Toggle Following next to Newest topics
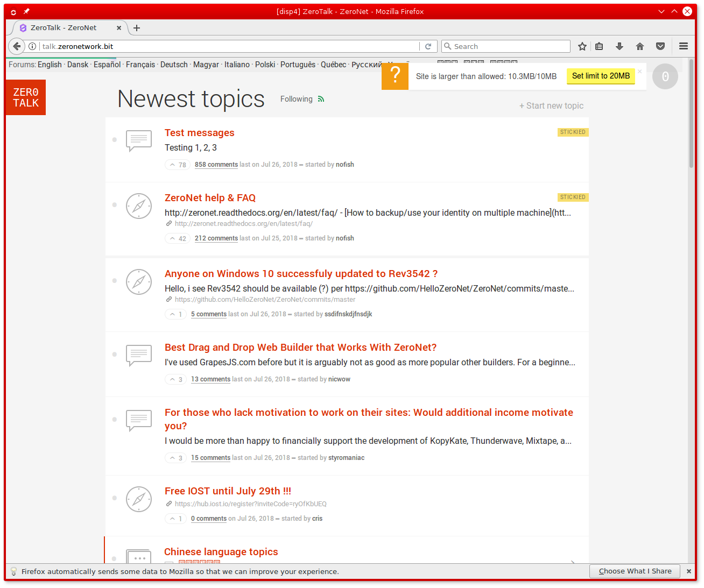 pyautogui.click(x=297, y=99)
